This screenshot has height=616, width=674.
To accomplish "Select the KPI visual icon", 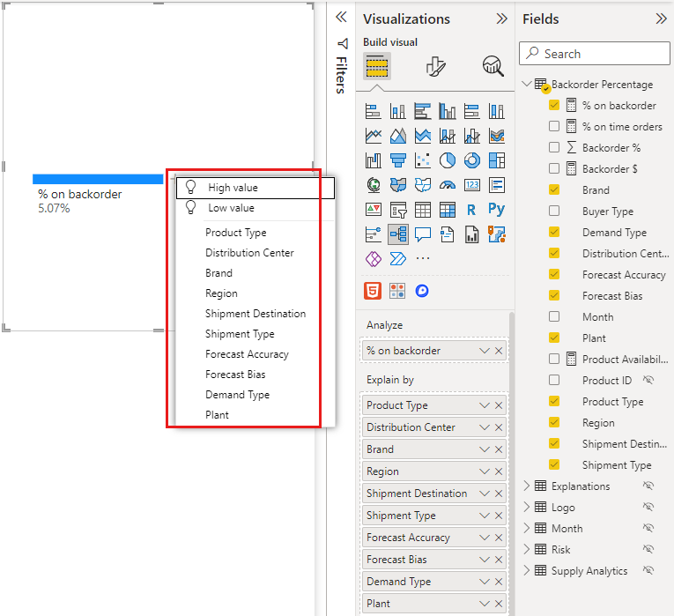I will (x=373, y=210).
